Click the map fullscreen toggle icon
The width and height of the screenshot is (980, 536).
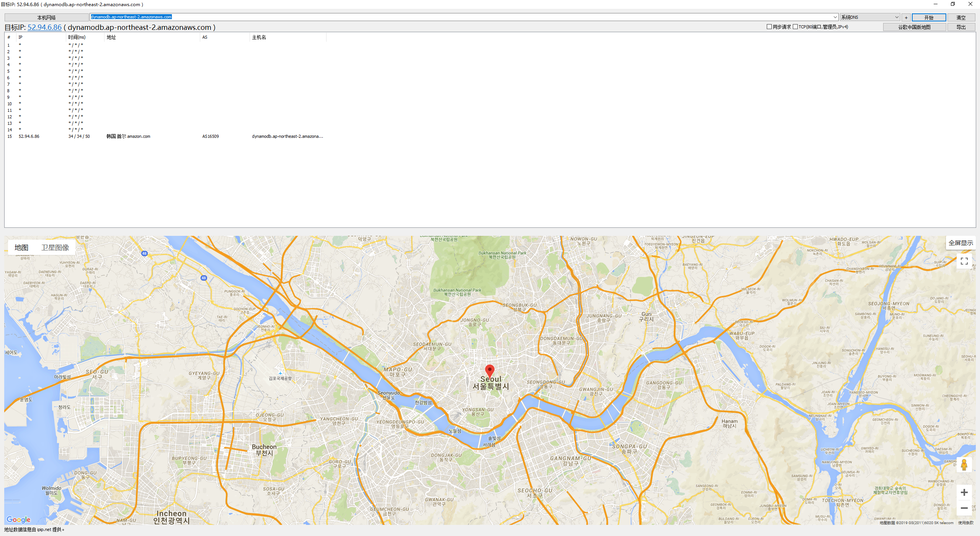click(964, 261)
